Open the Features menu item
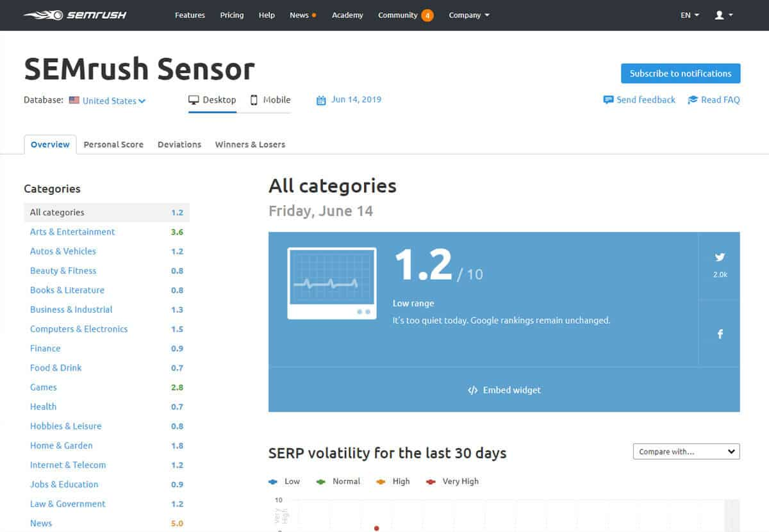Viewport: 769px width, 532px height. (190, 15)
